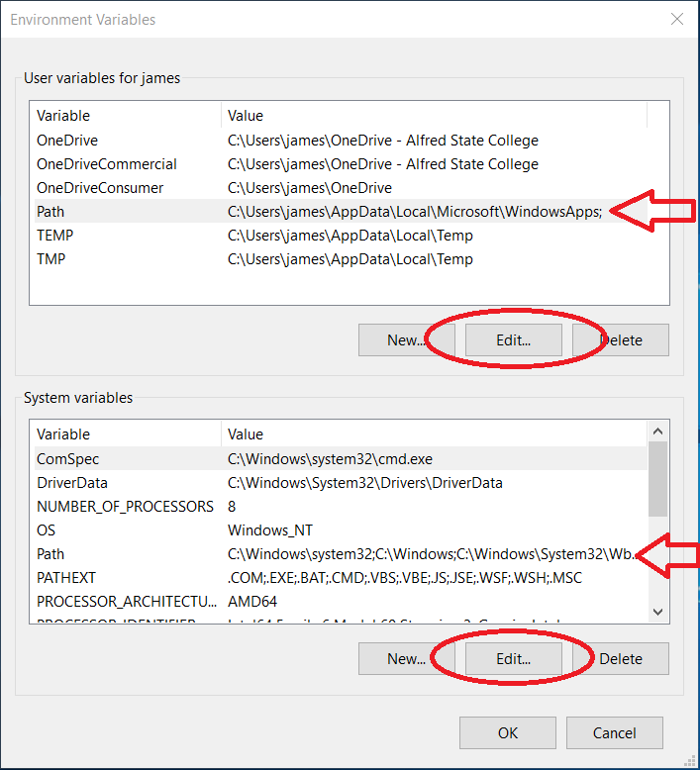
Task: Select the NUMBER_OF_PROCESSORS variable
Action: click(341, 507)
